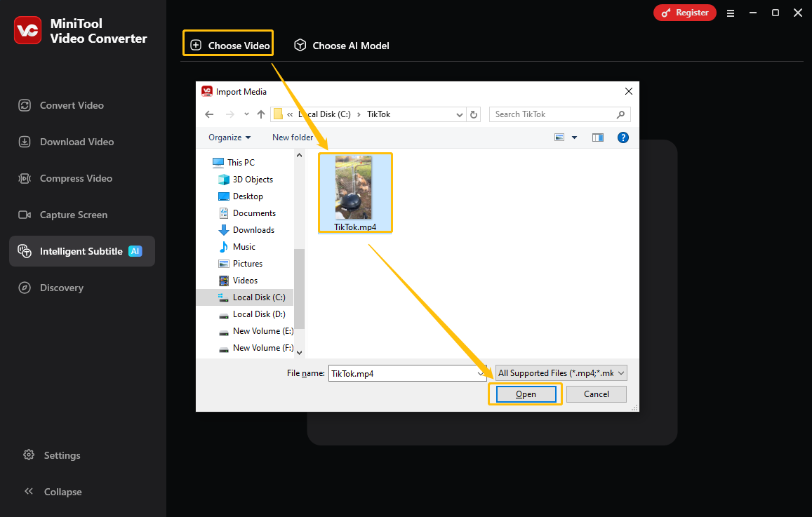The width and height of the screenshot is (812, 517).
Task: Open the recent locations dropdown arrow
Action: tap(246, 114)
